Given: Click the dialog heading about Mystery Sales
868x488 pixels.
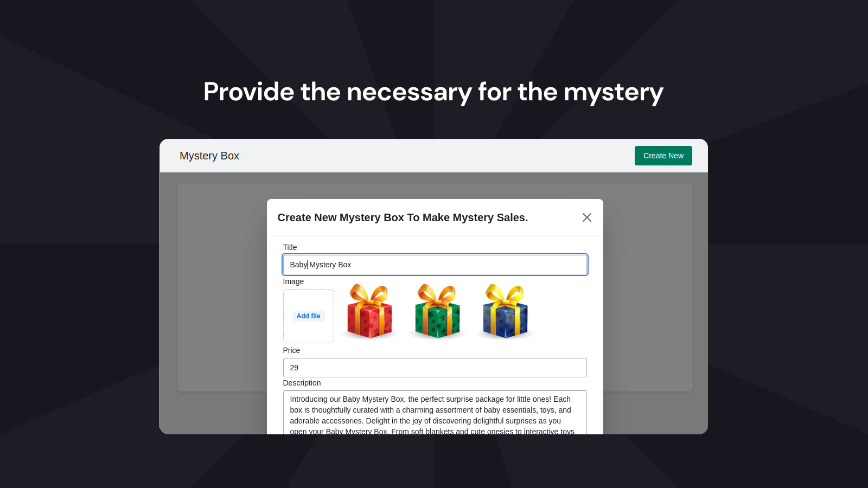Looking at the screenshot, I should (403, 217).
